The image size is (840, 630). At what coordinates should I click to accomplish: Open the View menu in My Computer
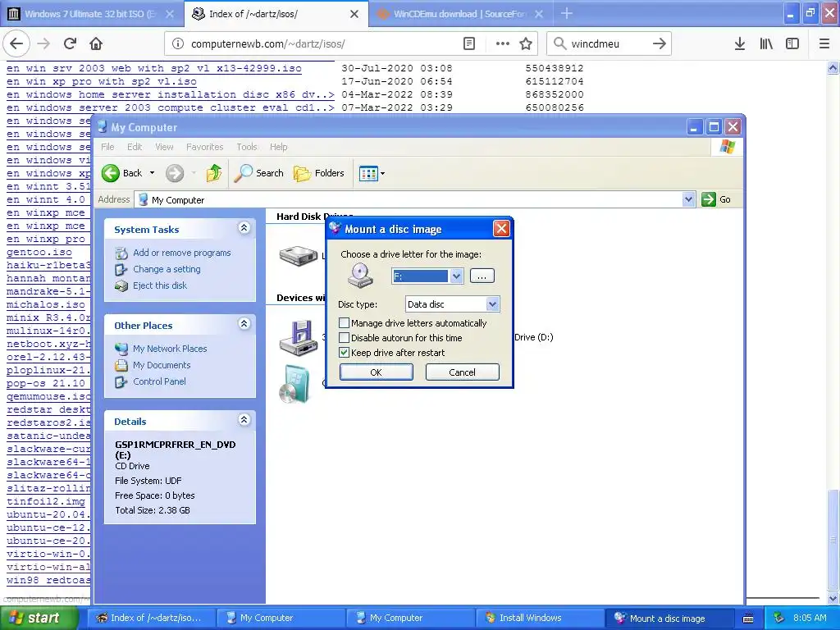pyautogui.click(x=164, y=147)
